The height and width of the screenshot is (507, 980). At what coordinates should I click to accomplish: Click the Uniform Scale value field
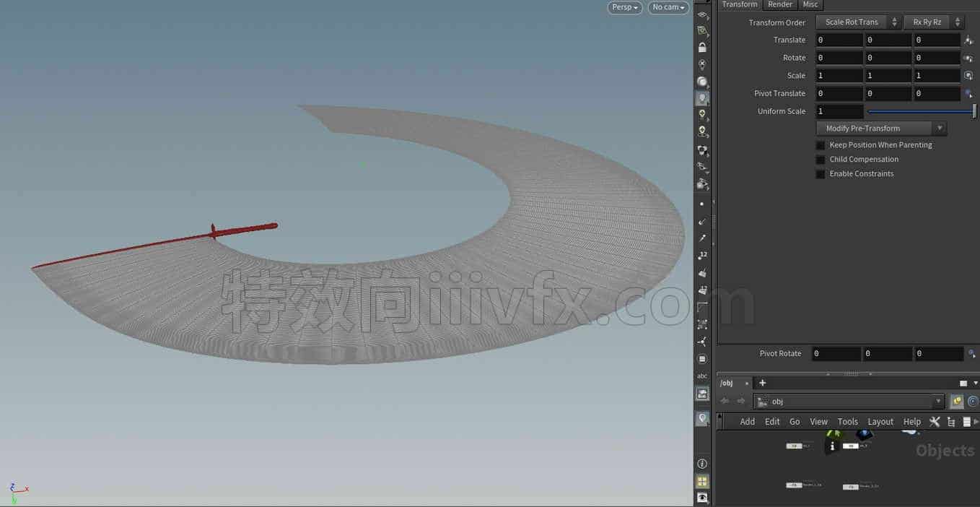[840, 111]
